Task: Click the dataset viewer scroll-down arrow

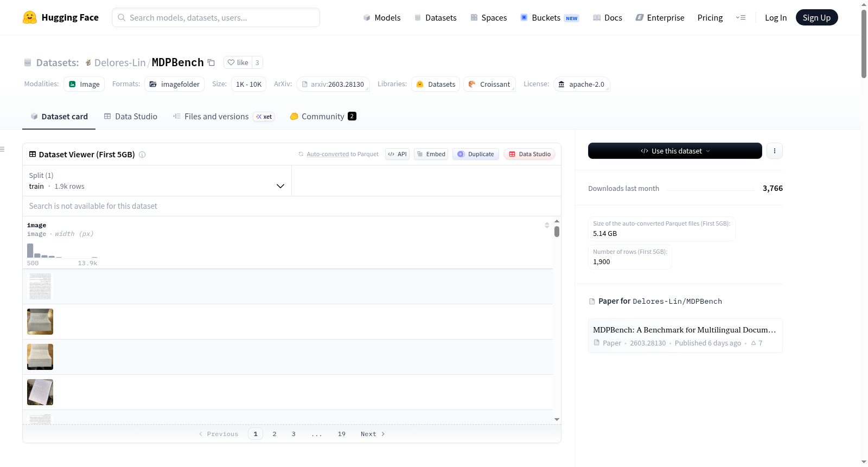Action: coord(557,419)
